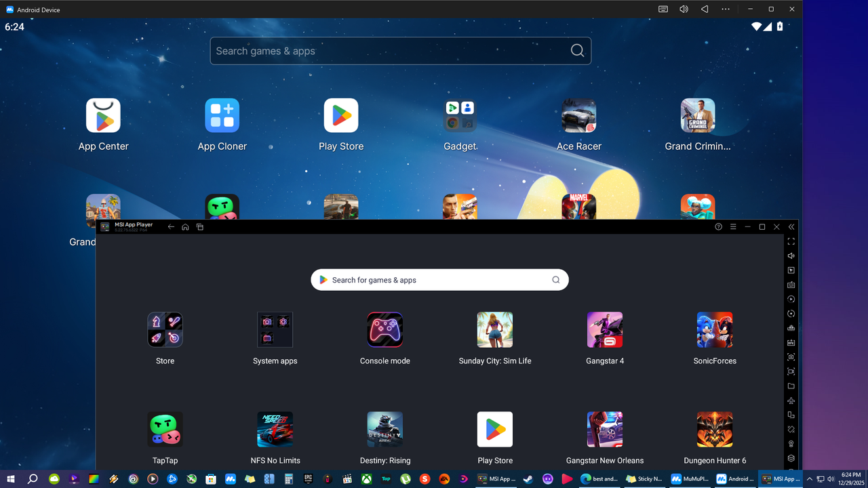Click the volume icon in MSI sidebar
The image size is (868, 488).
[x=791, y=256]
